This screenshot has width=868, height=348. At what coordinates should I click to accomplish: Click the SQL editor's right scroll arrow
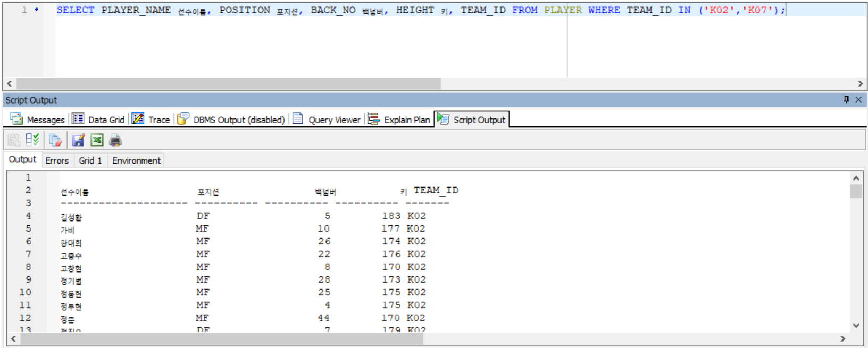click(861, 84)
